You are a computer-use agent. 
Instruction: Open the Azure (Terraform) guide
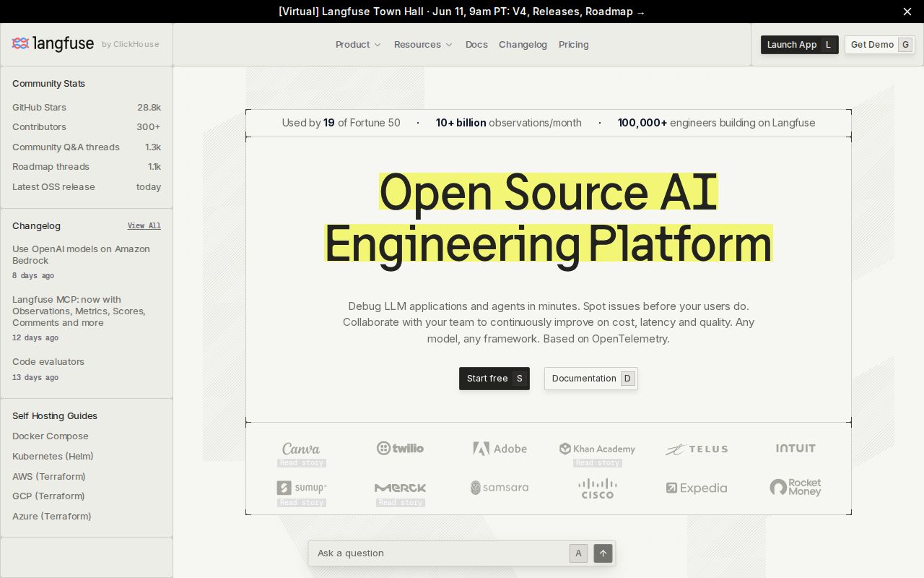52,517
